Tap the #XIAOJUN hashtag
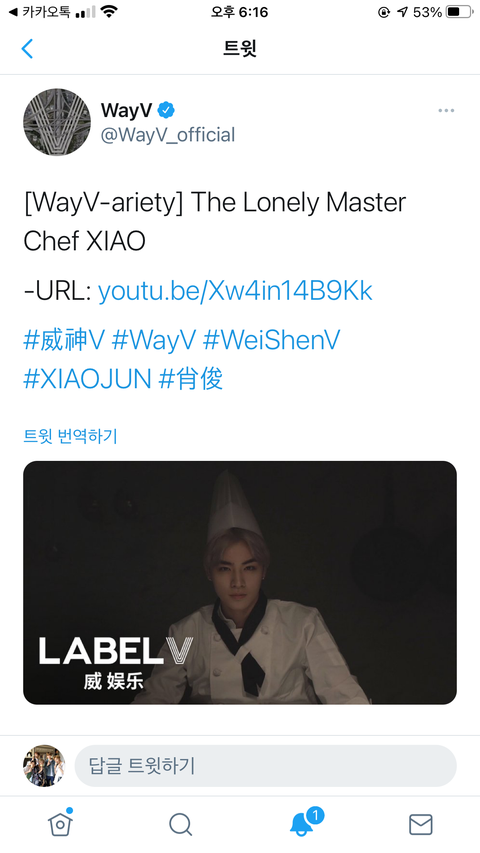This screenshot has width=480, height=853. pos(87,379)
